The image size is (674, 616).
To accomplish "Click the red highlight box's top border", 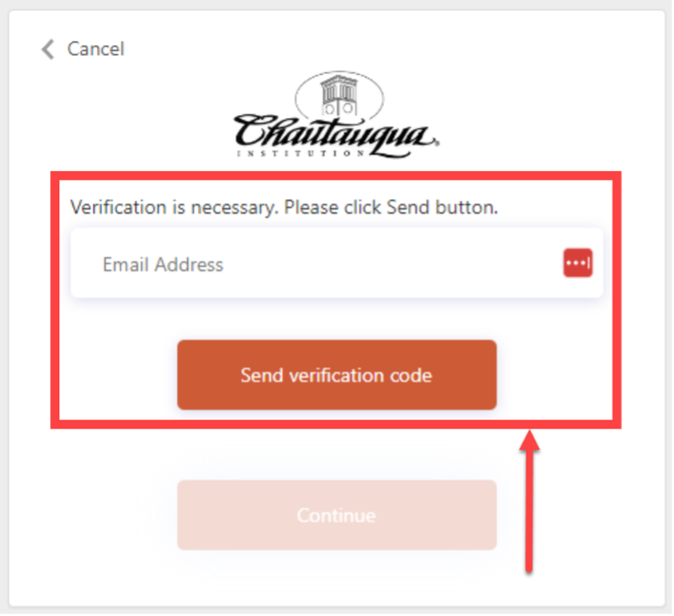I will click(337, 174).
